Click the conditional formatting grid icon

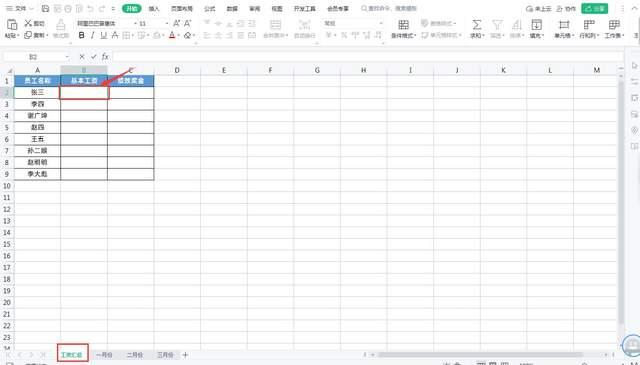(403, 25)
